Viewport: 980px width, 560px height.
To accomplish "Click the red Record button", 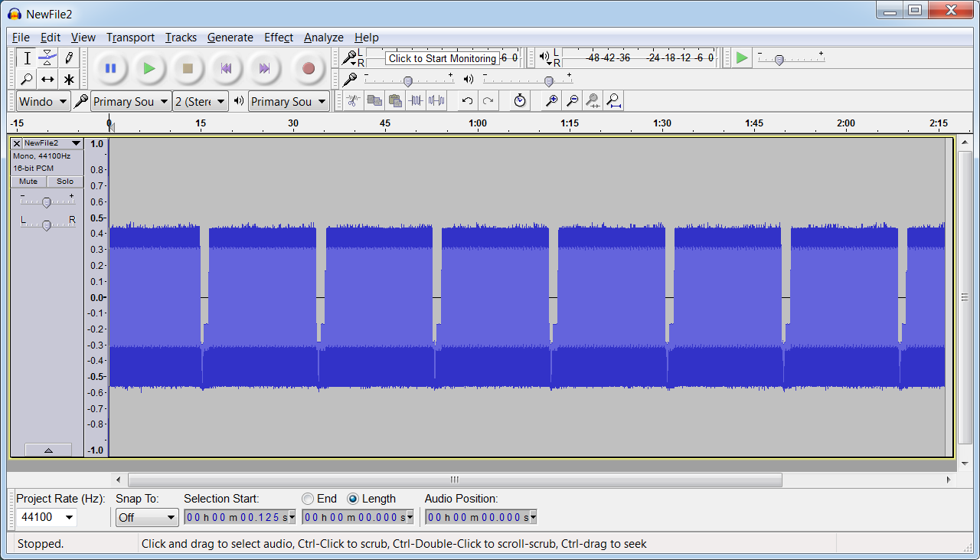I will [308, 68].
